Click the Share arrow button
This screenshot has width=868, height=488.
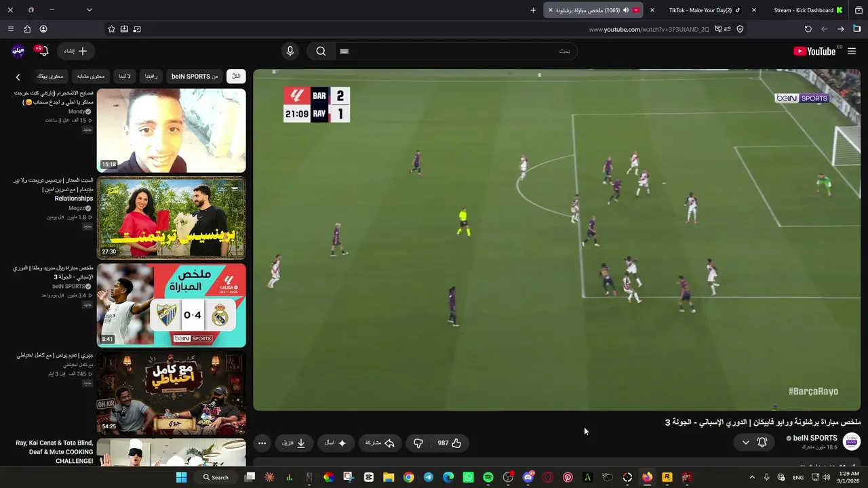(380, 443)
